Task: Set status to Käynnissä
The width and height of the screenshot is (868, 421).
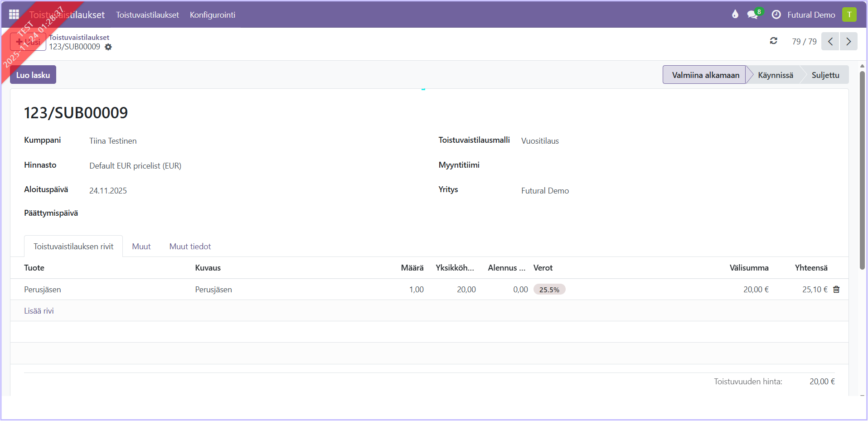Action: (775, 75)
